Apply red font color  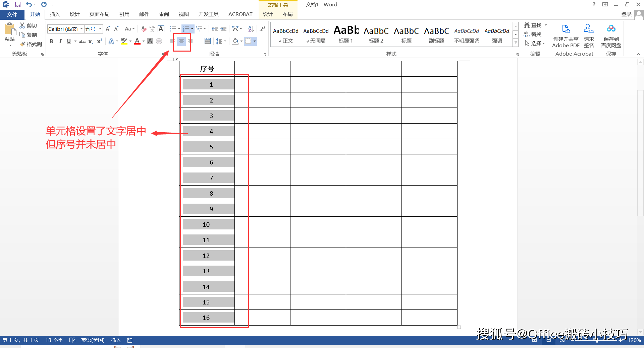137,41
